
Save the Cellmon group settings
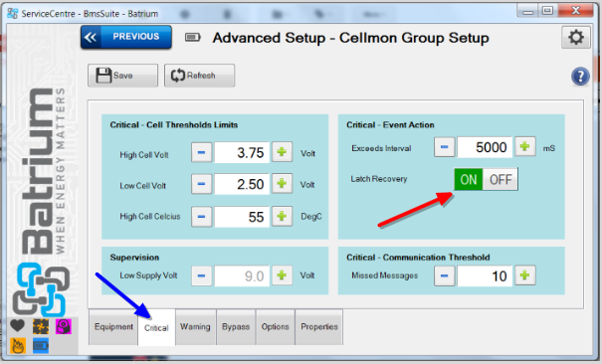point(122,76)
